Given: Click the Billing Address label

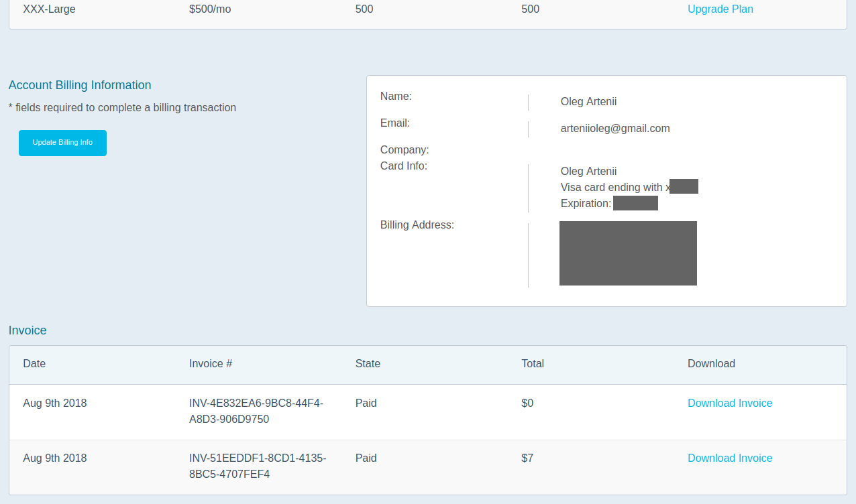Looking at the screenshot, I should tap(417, 225).
